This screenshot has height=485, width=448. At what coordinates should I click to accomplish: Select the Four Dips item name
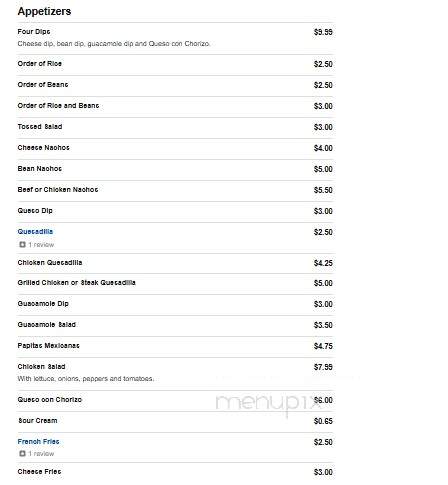pos(34,32)
